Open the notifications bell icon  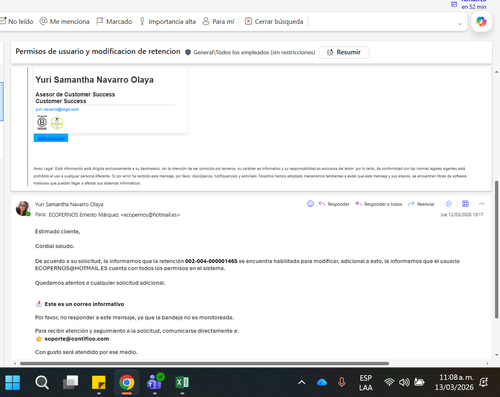click(484, 382)
